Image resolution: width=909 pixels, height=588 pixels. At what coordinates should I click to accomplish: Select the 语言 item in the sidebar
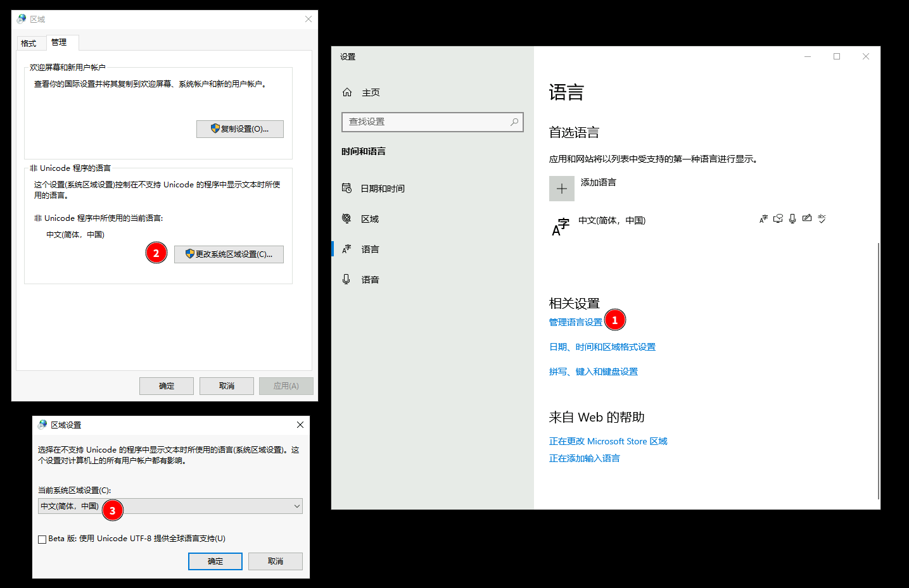371,248
